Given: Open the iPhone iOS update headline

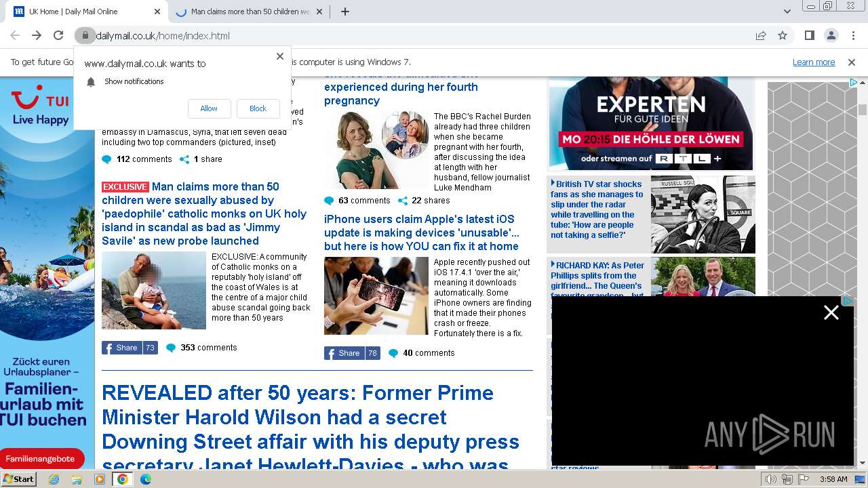Looking at the screenshot, I should tap(422, 232).
